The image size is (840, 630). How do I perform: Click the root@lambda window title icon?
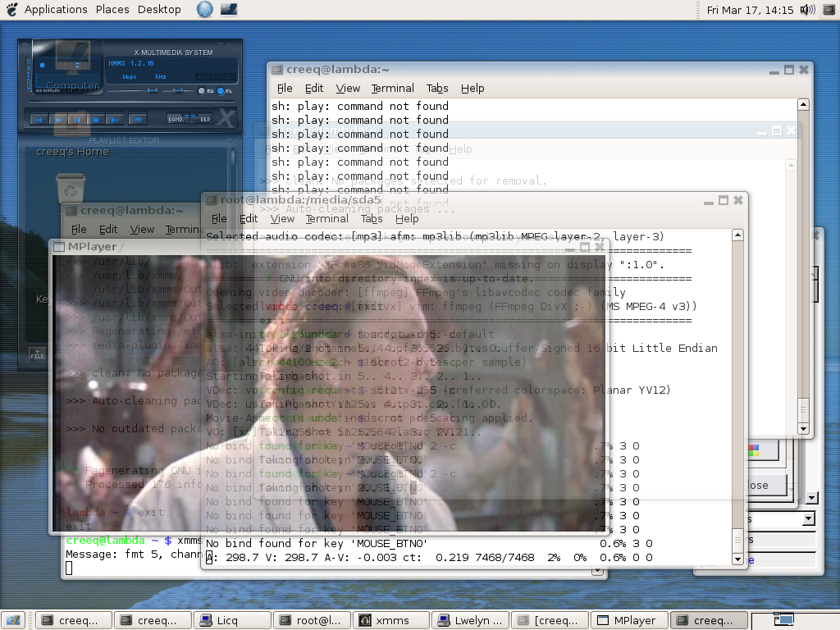(212, 200)
